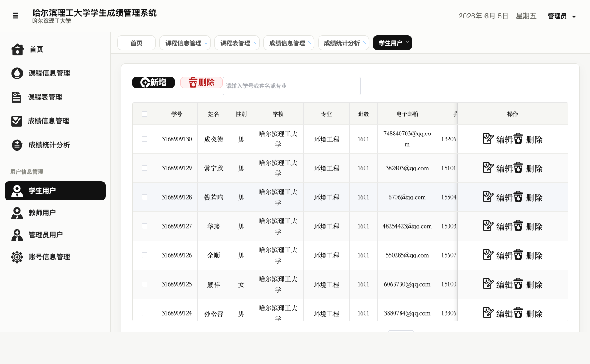This screenshot has width=590, height=364.
Task: Click email 748840703@qq.com cell
Action: 407,139
